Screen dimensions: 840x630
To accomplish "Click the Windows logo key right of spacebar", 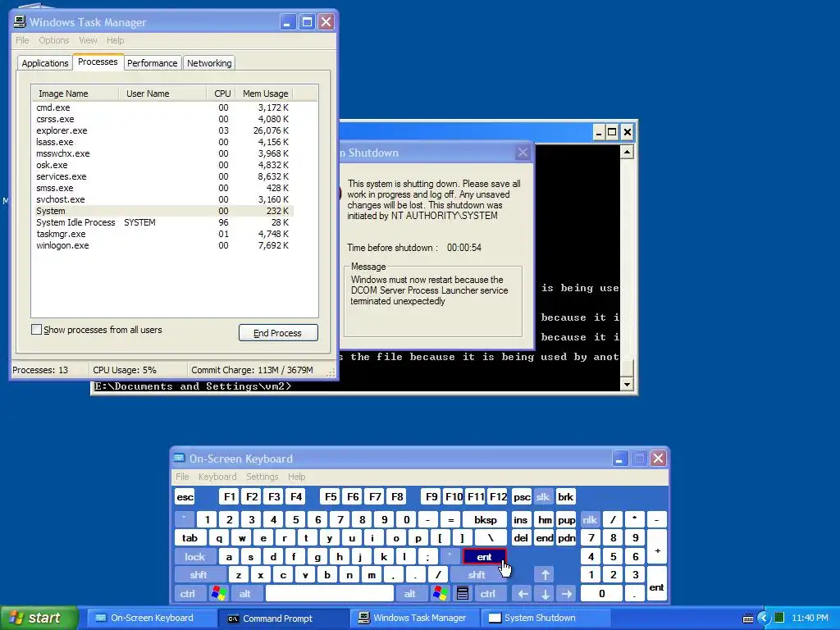I will pyautogui.click(x=441, y=593).
